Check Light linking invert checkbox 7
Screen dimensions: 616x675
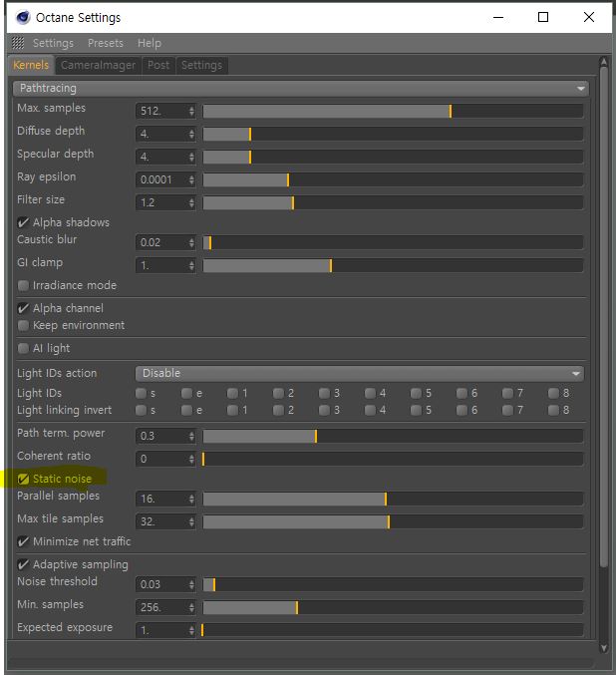tap(507, 410)
